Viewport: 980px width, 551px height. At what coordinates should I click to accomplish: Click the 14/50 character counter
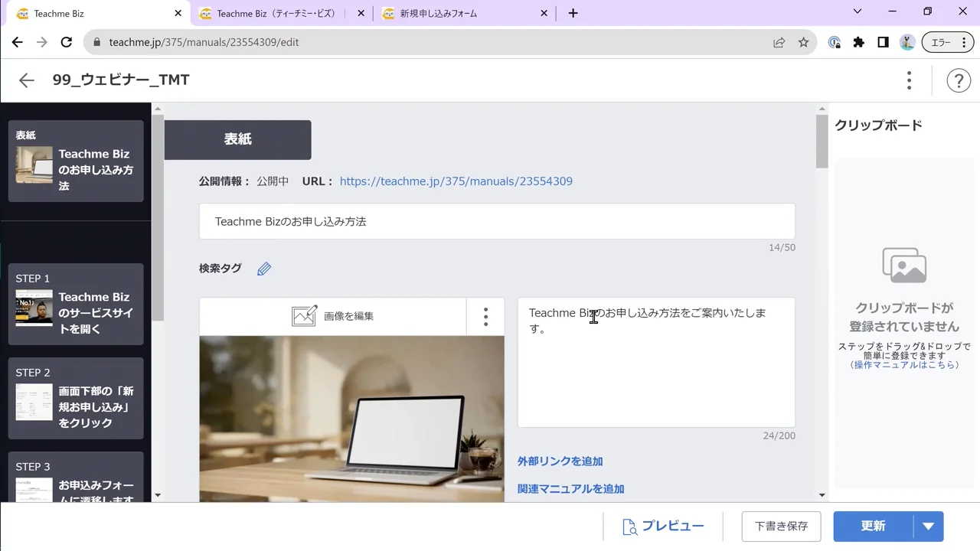pos(782,248)
